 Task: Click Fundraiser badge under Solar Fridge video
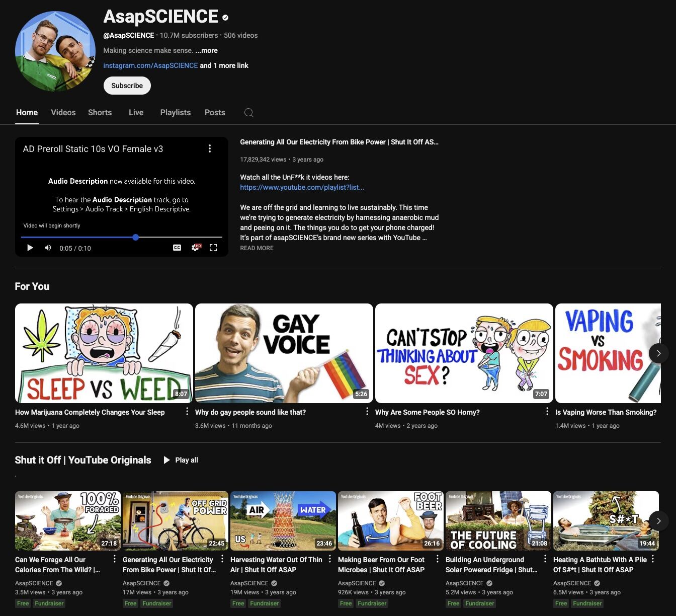pyautogui.click(x=480, y=603)
